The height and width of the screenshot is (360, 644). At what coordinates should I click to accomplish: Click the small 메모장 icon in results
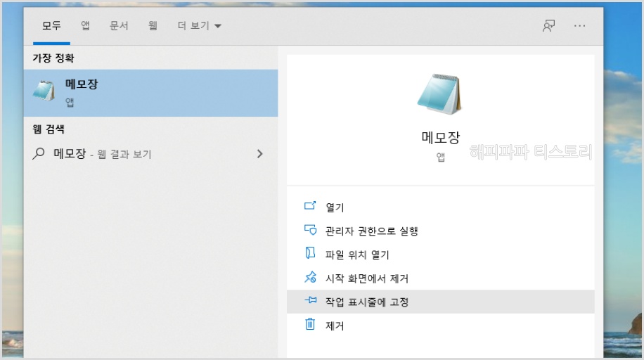click(x=44, y=91)
